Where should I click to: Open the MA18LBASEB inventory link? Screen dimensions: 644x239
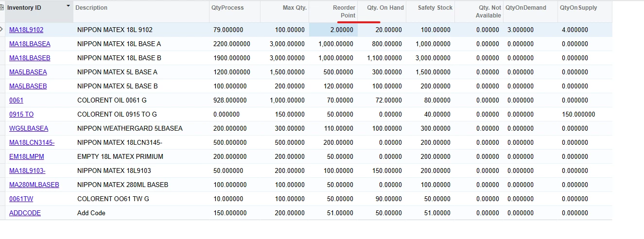(30, 58)
